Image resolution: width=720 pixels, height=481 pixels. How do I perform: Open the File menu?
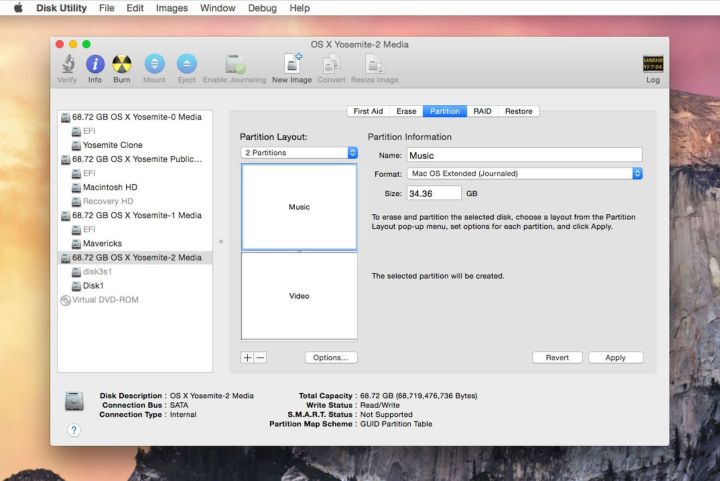coord(107,8)
